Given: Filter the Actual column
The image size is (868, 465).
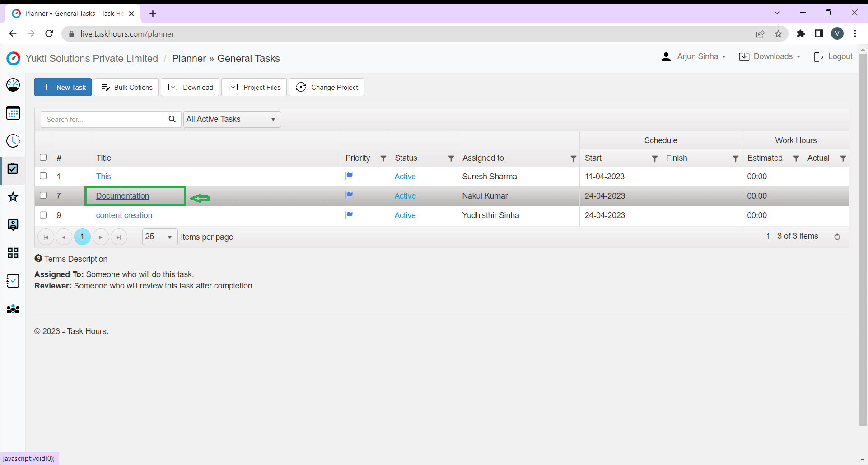Looking at the screenshot, I should tap(843, 158).
